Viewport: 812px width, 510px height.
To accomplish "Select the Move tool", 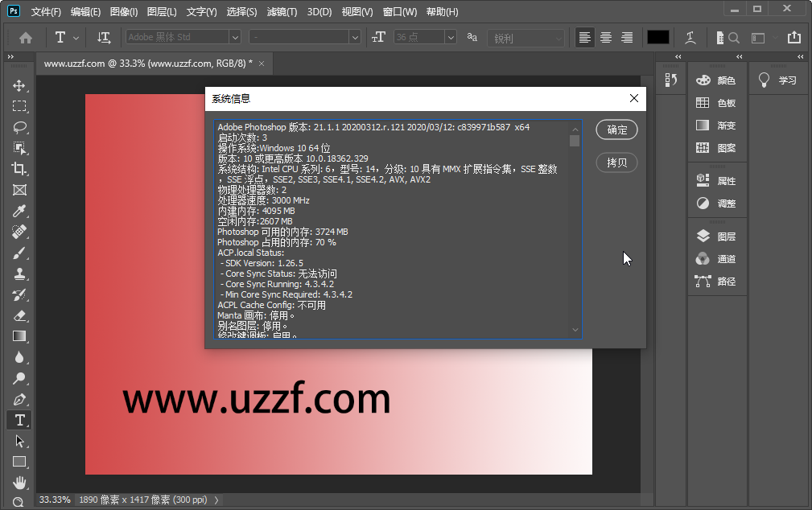I will tap(19, 84).
